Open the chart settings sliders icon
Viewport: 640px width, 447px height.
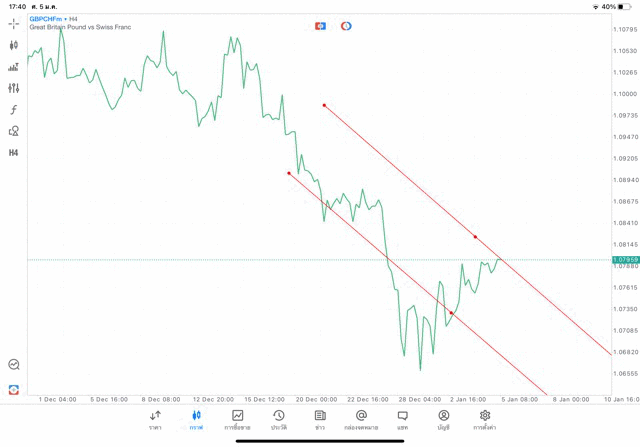[14, 88]
